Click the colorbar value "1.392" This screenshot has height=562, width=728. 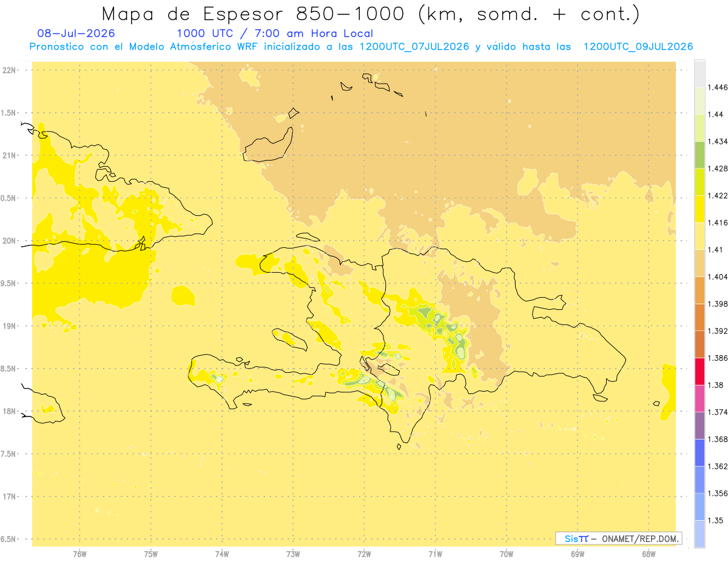click(716, 331)
